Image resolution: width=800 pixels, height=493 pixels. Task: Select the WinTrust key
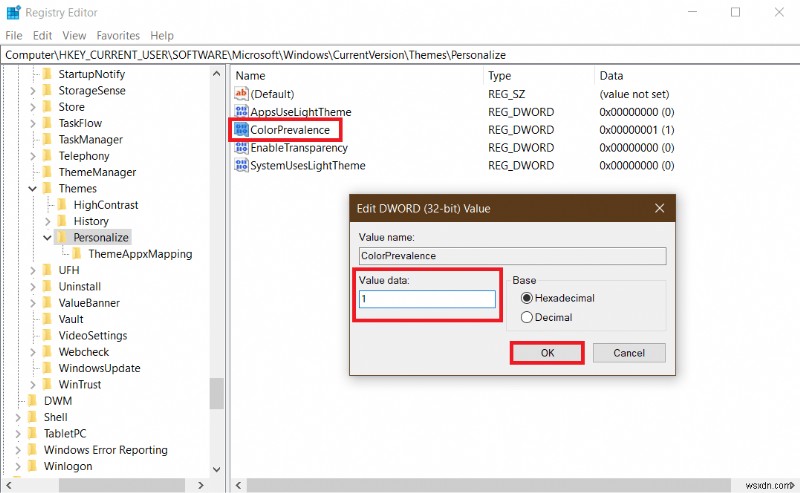tap(80, 384)
